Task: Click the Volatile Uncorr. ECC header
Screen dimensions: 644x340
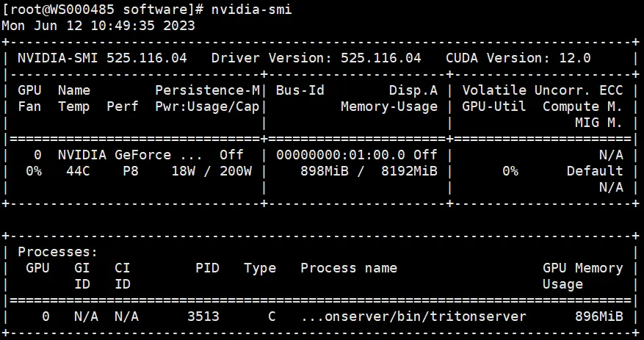Action: pyautogui.click(x=543, y=90)
